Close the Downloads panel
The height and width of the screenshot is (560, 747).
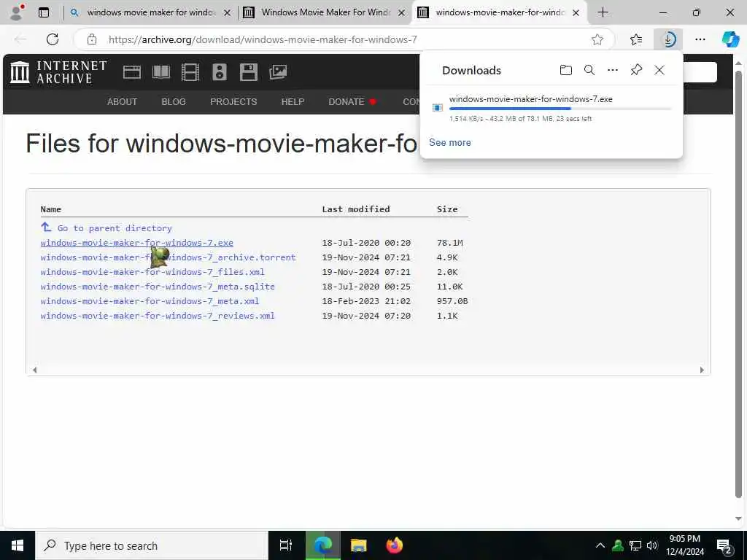point(659,71)
